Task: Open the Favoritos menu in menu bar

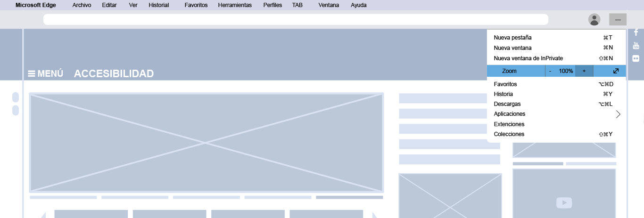Action: pyautogui.click(x=196, y=5)
